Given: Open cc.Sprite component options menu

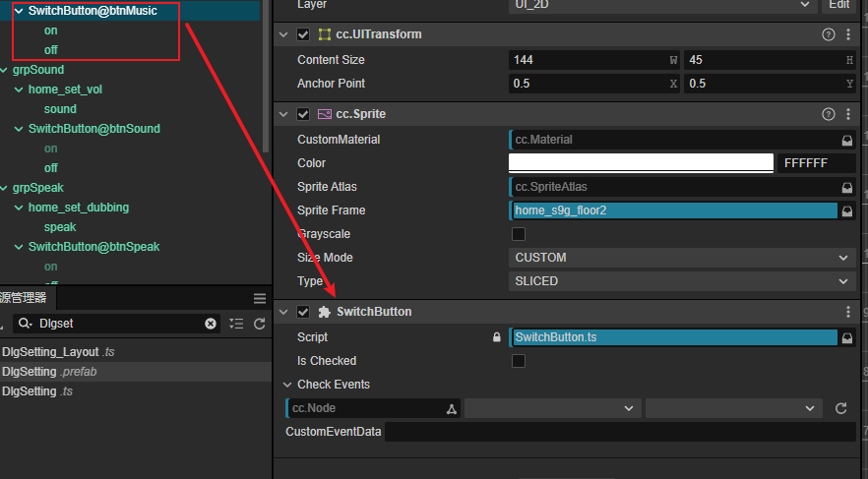Looking at the screenshot, I should point(848,114).
